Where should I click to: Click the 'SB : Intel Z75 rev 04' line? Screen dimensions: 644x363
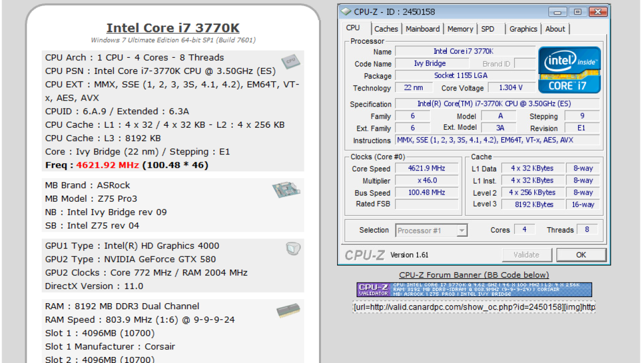point(92,226)
